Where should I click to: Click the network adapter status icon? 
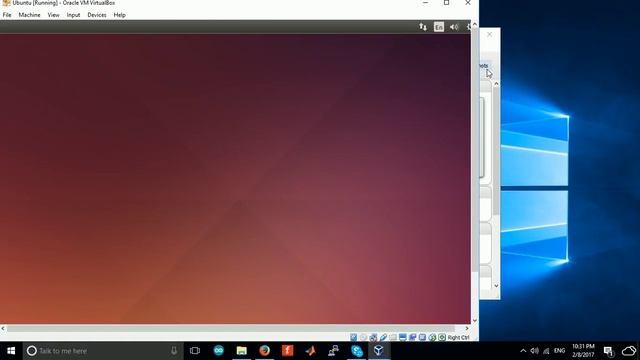[373, 337]
